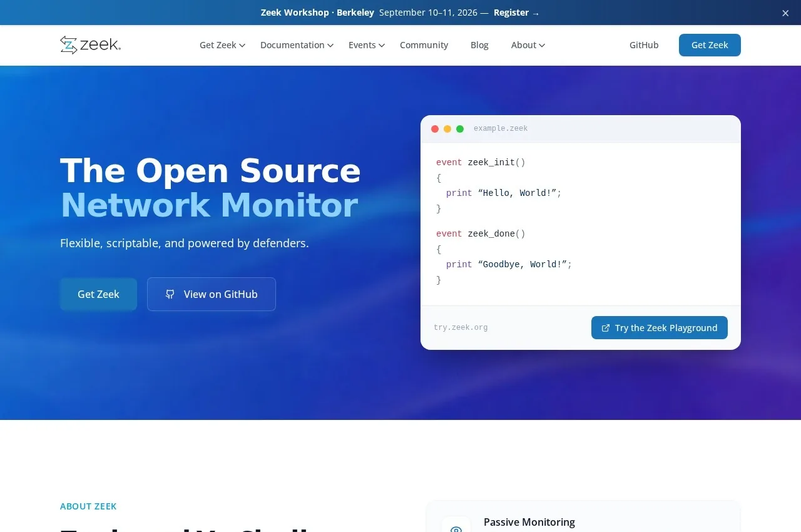Click the print "Goodbye, World!" code line
The height and width of the screenshot is (532, 801).
tap(509, 265)
